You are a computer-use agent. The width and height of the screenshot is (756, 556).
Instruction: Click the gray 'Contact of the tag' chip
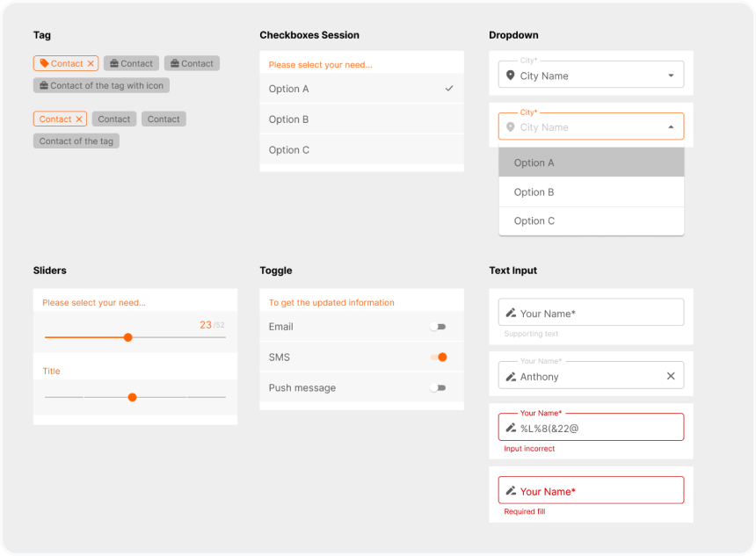coord(76,141)
